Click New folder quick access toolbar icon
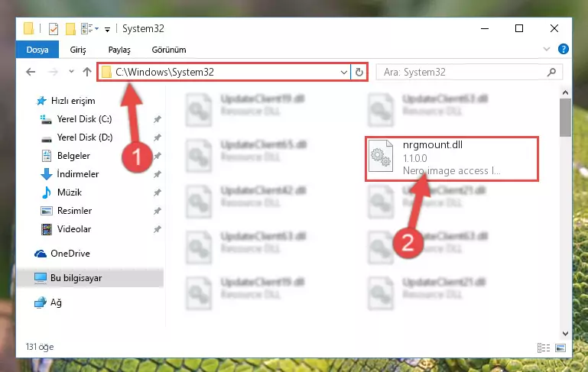Image resolution: width=588 pixels, height=372 pixels. tap(70, 29)
